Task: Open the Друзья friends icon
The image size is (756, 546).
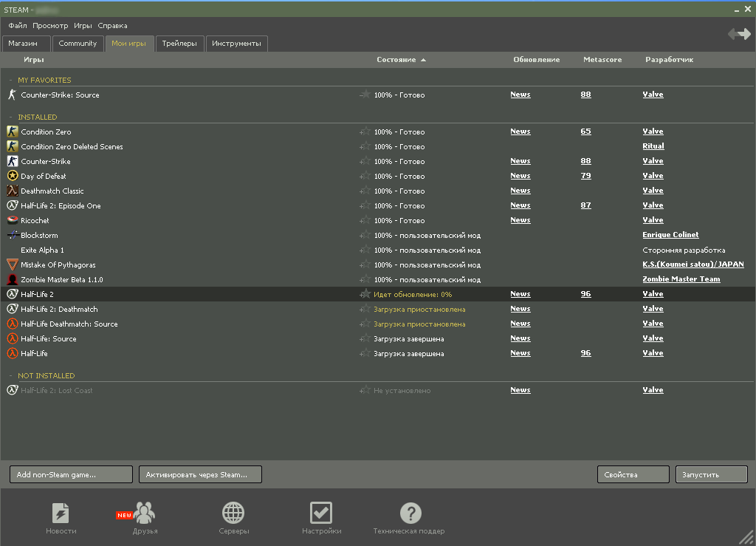Action: pyautogui.click(x=144, y=513)
